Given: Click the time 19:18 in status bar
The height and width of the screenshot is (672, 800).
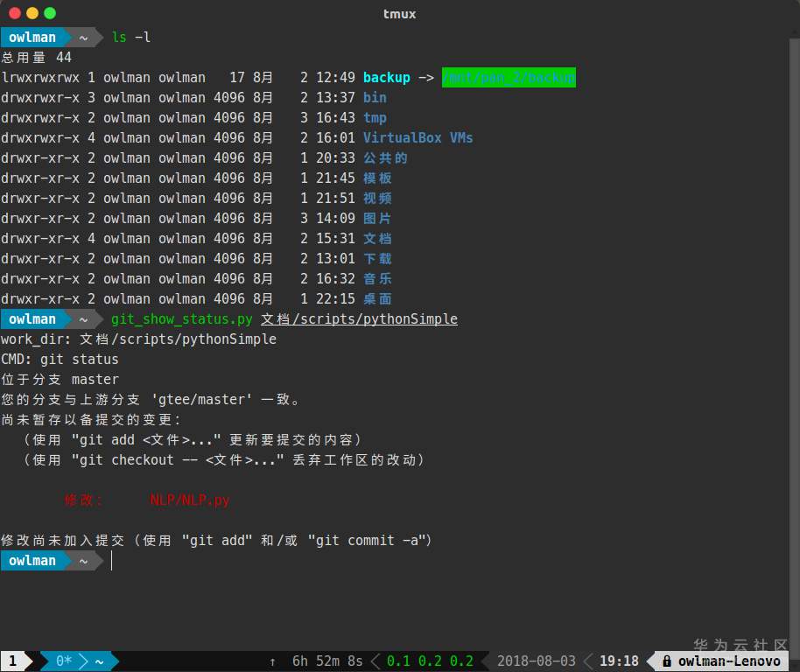Looking at the screenshot, I should pos(619,661).
